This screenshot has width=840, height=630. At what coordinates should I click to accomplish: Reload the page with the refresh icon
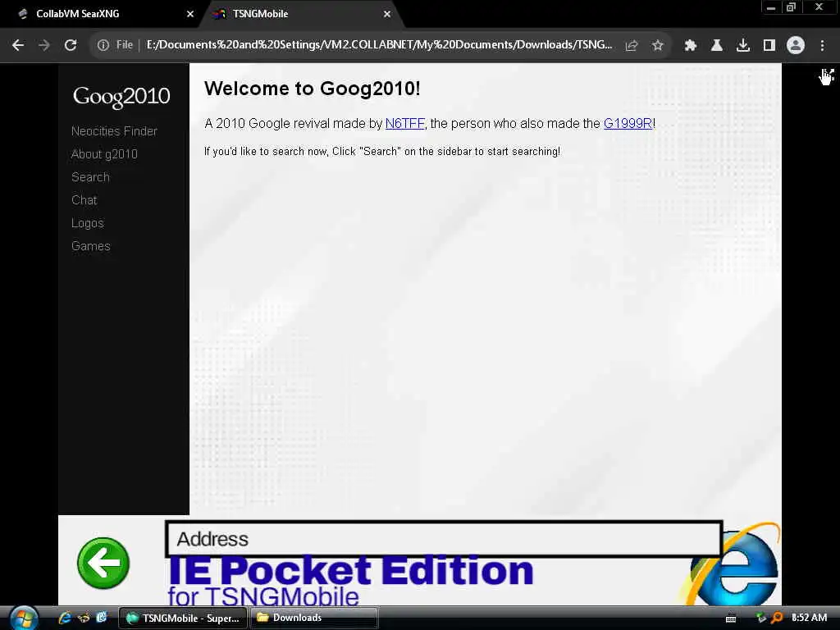[x=71, y=46]
